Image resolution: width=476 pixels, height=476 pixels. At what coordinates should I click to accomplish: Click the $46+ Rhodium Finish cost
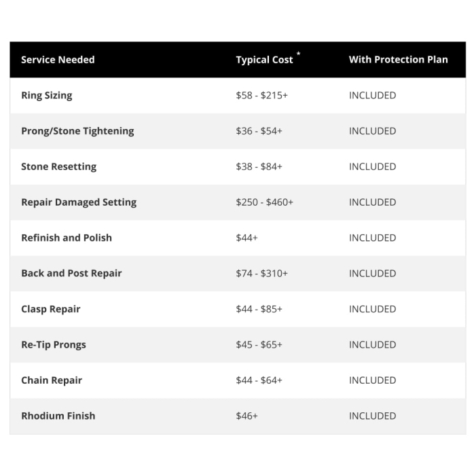(x=246, y=416)
